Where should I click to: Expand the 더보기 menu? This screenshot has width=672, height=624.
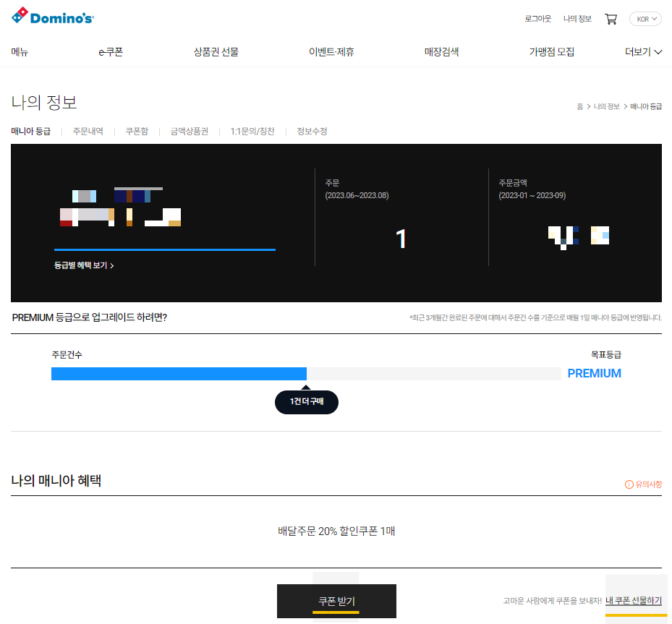pos(643,52)
